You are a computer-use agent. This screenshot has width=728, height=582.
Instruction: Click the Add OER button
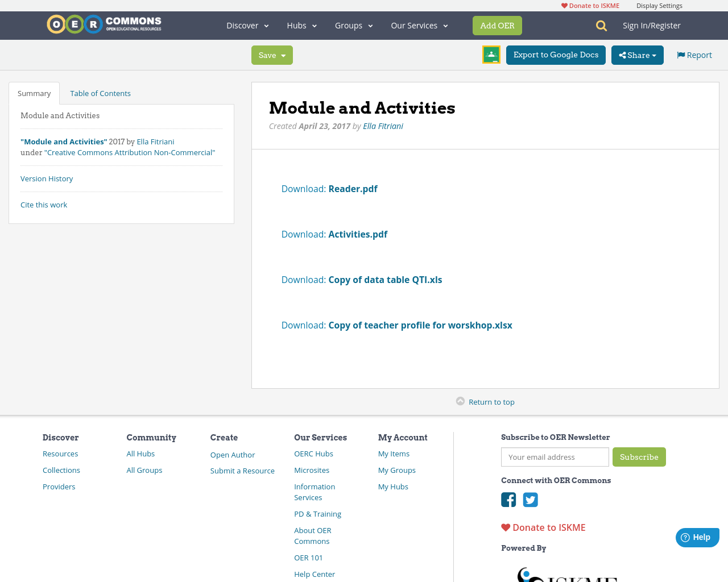coord(497,25)
